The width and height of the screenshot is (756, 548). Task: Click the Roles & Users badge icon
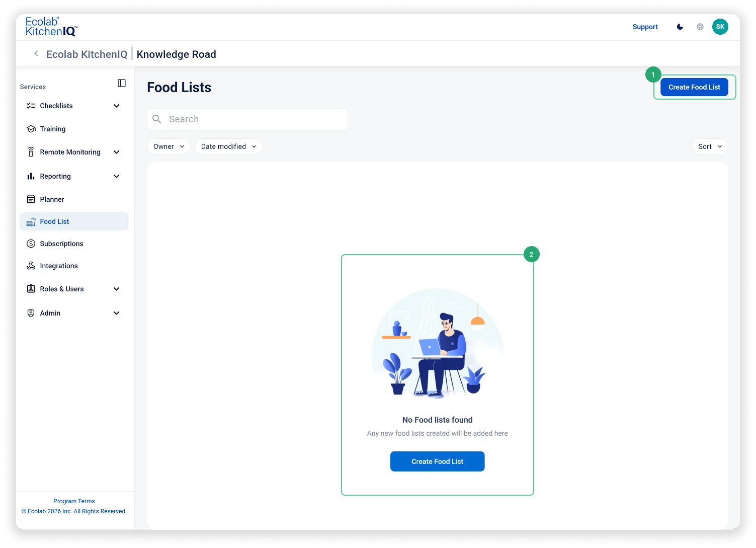click(31, 289)
